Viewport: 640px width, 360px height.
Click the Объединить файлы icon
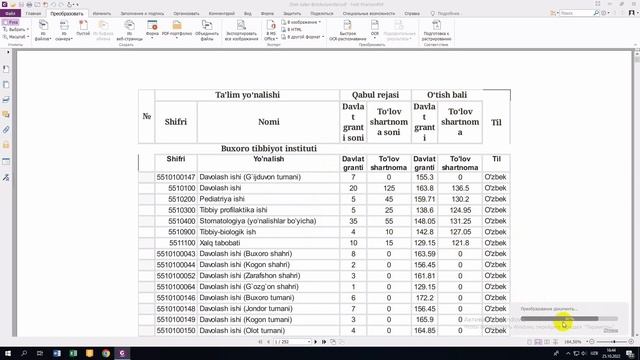207,30
